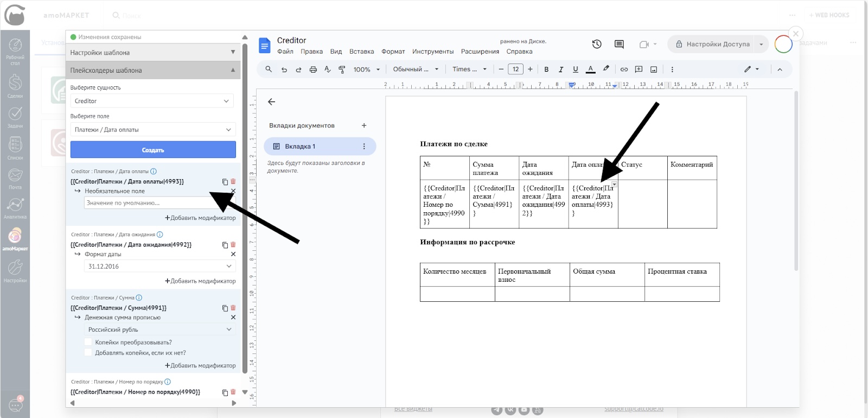Add a new document tab with plus
This screenshot has height=418, width=868.
(364, 125)
